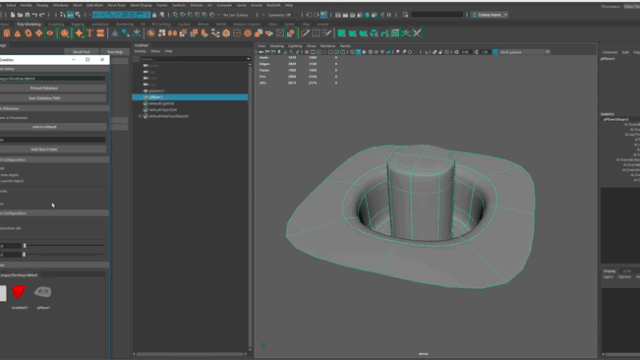Click the upper slider handle in Greebles window
Screen dimensions: 640x360
[24, 245]
